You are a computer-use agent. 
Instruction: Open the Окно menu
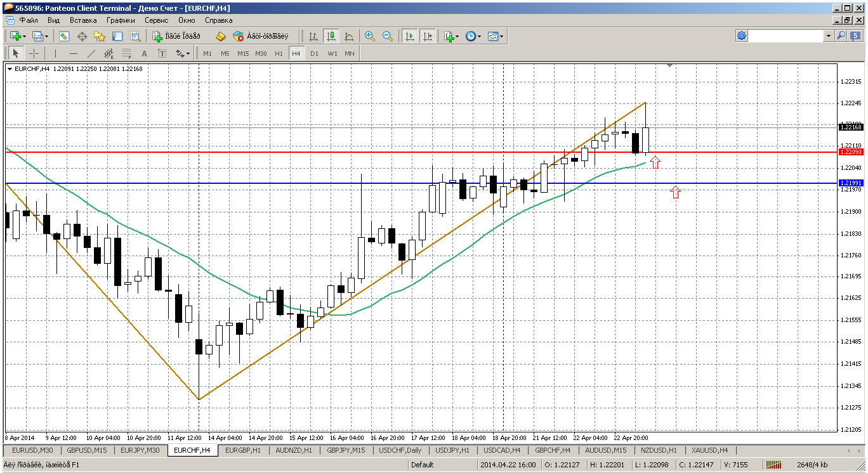point(187,20)
